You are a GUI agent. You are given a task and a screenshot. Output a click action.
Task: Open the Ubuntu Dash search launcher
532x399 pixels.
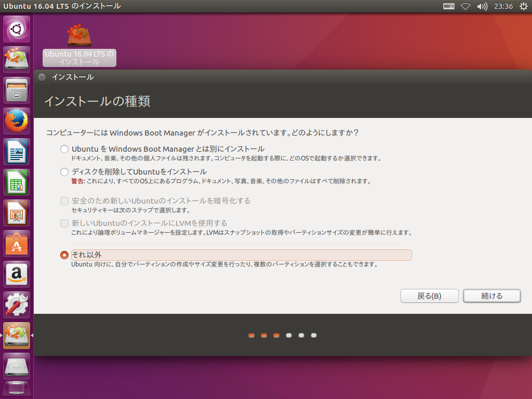17,29
